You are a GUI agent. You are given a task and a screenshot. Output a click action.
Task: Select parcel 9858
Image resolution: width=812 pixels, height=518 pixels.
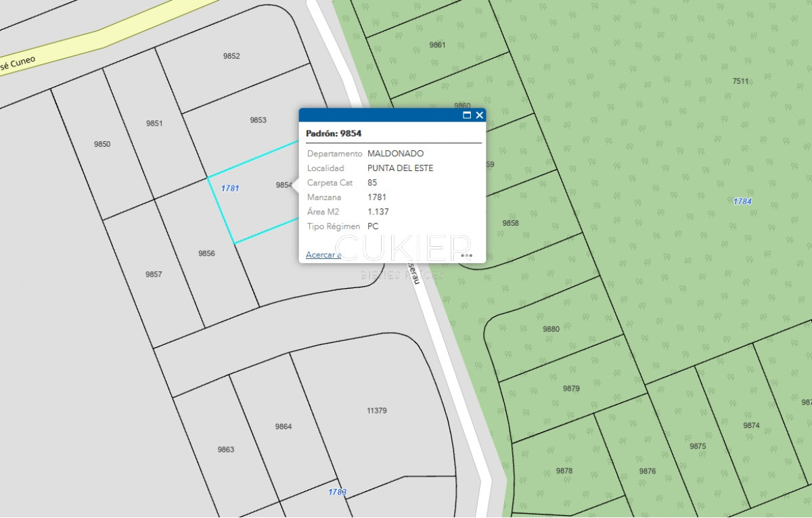[511, 222]
